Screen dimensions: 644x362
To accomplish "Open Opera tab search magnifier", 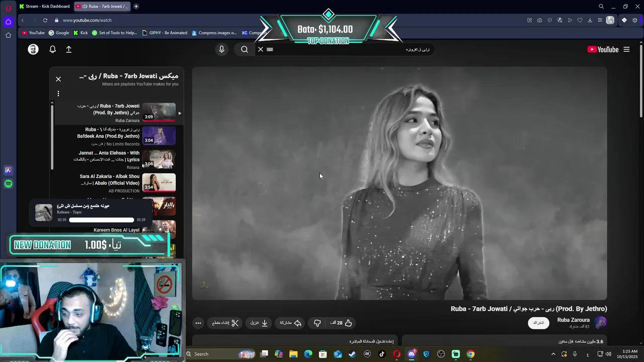I will [x=601, y=7].
